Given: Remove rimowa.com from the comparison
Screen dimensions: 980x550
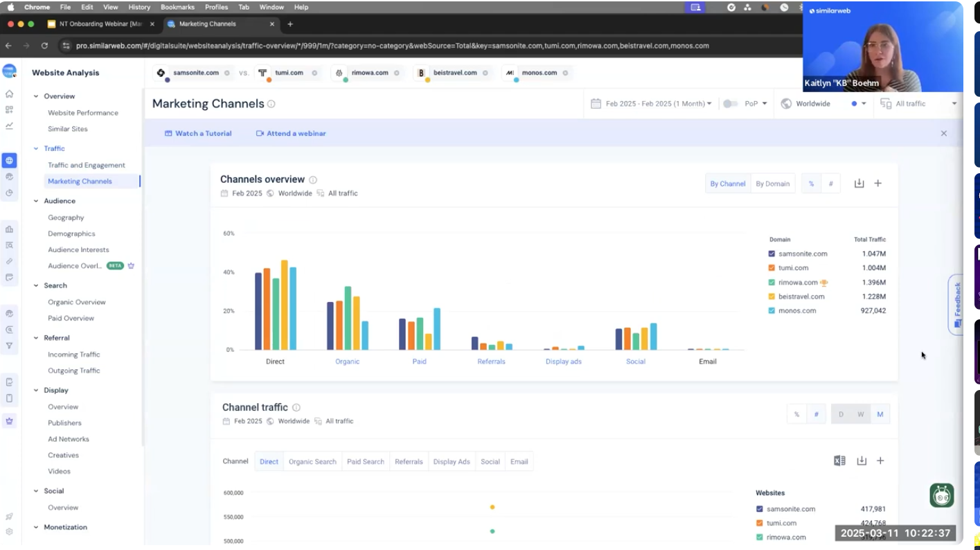Looking at the screenshot, I should click(397, 73).
